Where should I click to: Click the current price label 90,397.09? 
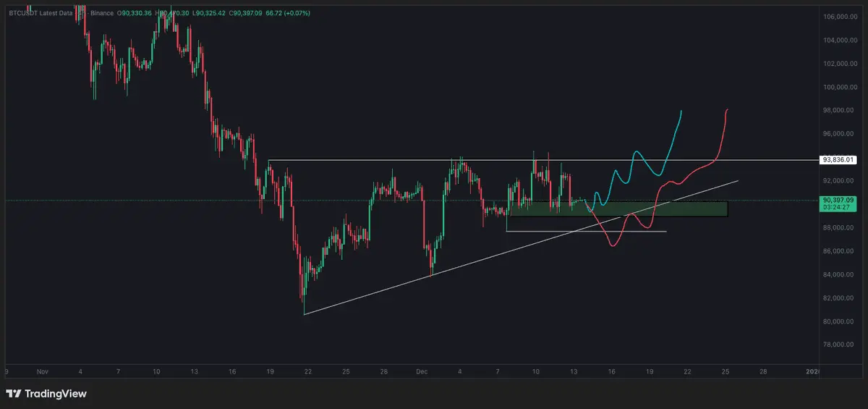pyautogui.click(x=839, y=200)
